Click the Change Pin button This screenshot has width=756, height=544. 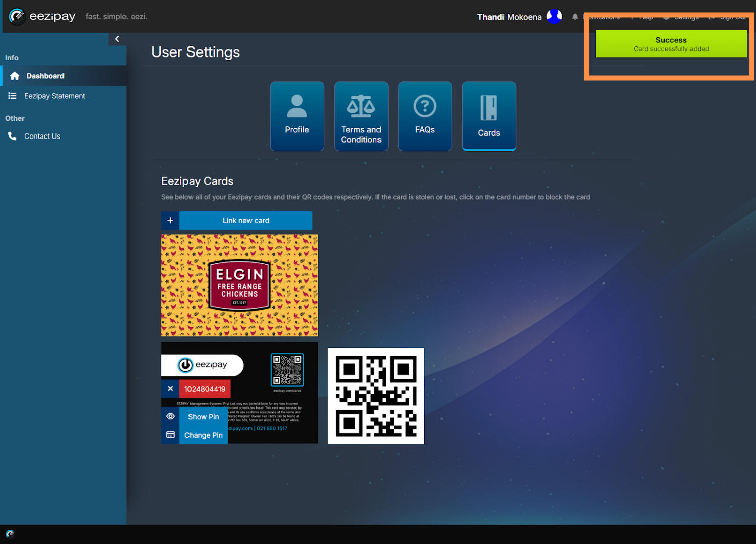click(204, 435)
